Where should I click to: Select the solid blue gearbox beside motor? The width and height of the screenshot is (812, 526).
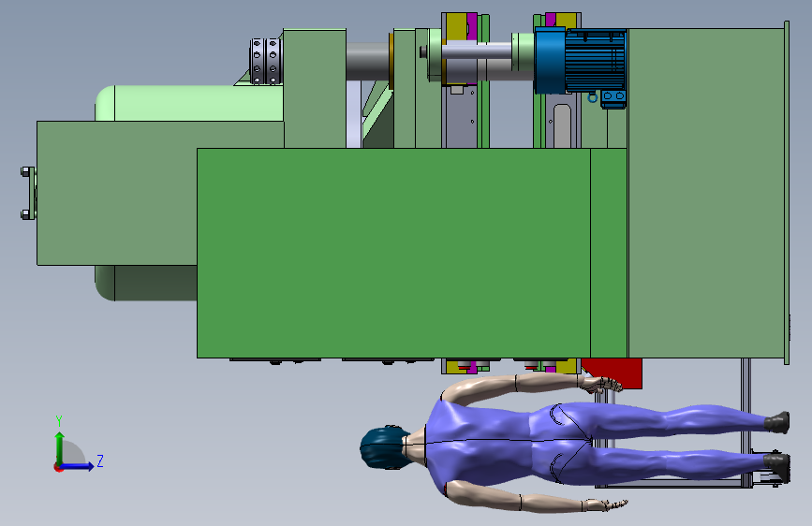click(x=550, y=61)
